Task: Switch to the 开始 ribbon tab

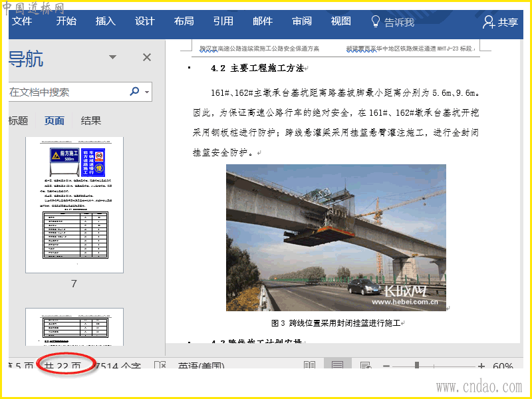Action: click(66, 21)
